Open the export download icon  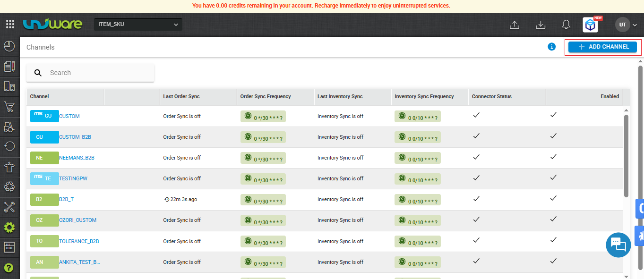coord(541,25)
